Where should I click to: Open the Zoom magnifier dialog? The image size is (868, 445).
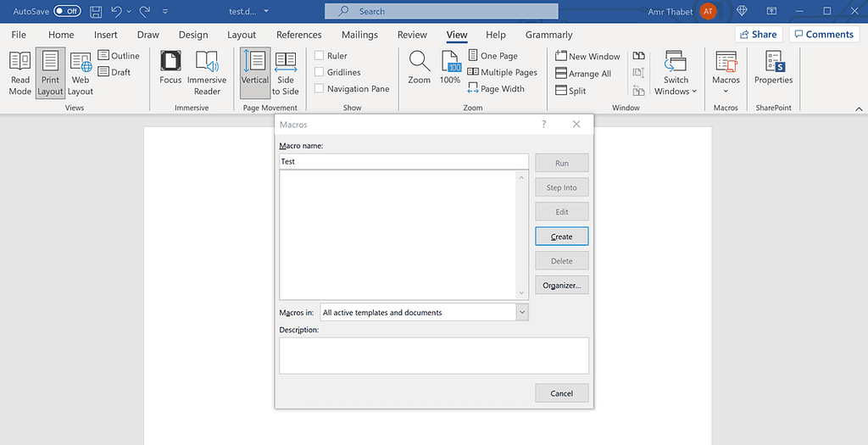[419, 68]
